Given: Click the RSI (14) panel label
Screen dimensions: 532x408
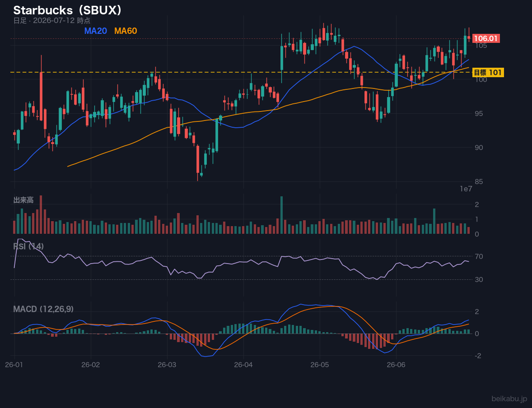Looking at the screenshot, I should 28,246.
